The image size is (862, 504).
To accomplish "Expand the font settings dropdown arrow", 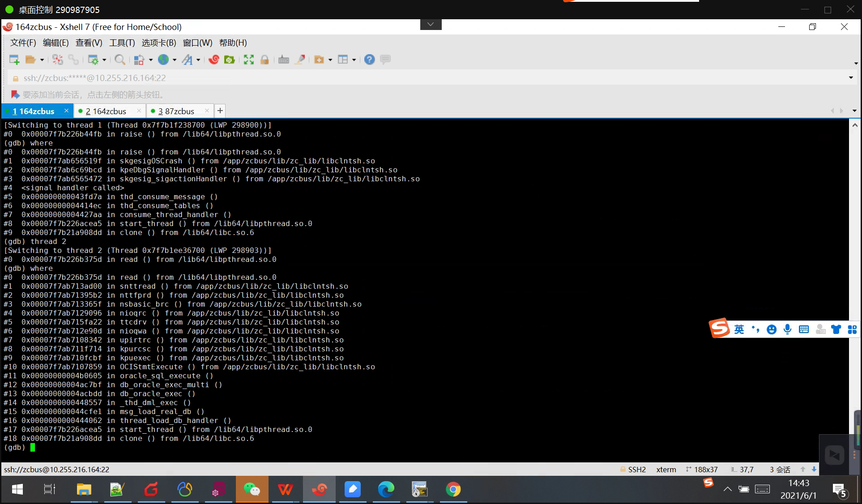I will tap(198, 60).
